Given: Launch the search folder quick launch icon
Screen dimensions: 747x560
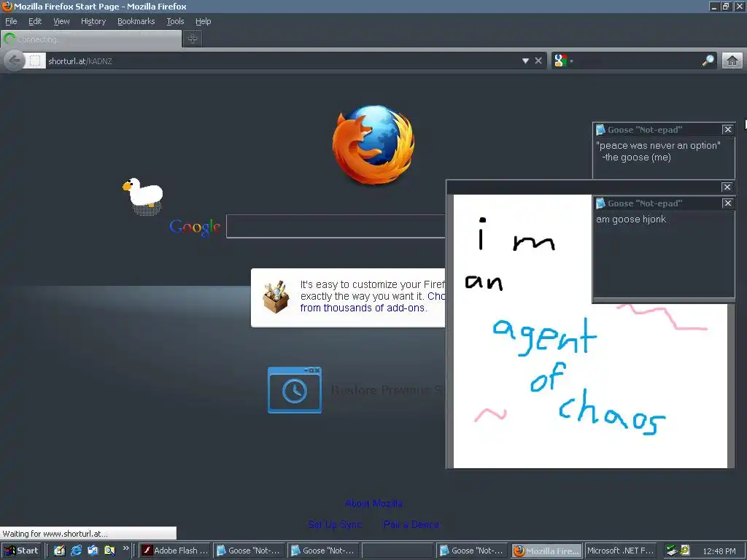Looking at the screenshot, I should [x=109, y=551].
